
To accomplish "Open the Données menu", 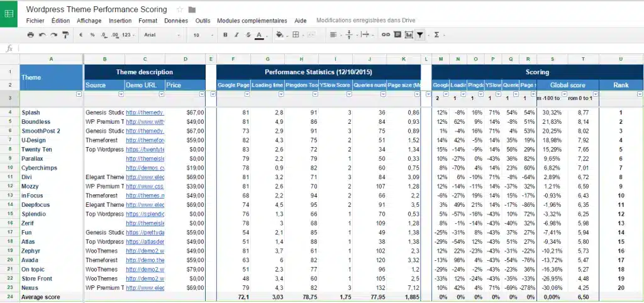I will pyautogui.click(x=176, y=21).
